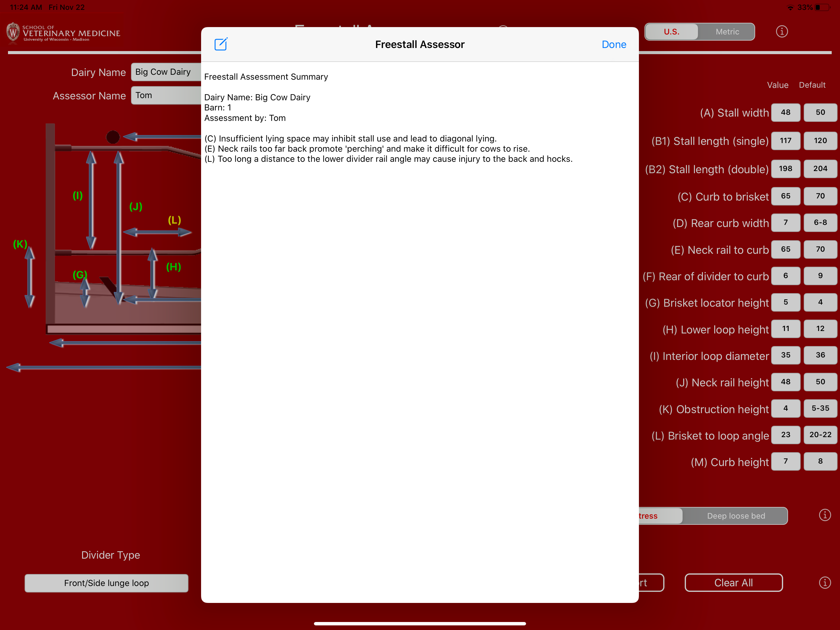Tap the compose/edit icon in summary dialog
The image size is (840, 630).
[x=221, y=44]
